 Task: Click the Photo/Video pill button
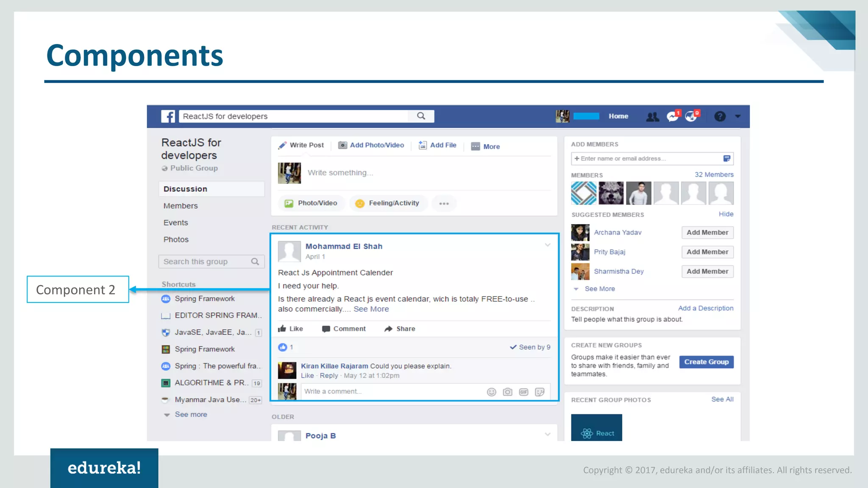[x=312, y=203]
